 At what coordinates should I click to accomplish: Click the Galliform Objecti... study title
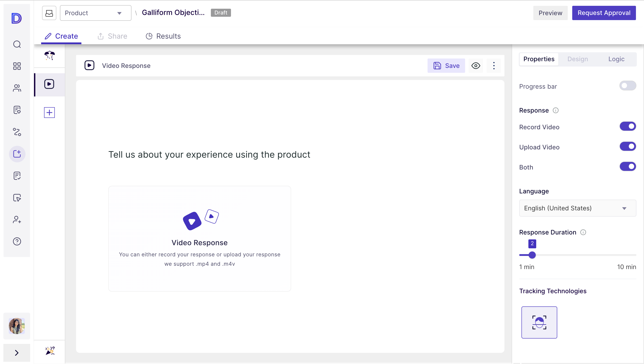[173, 13]
